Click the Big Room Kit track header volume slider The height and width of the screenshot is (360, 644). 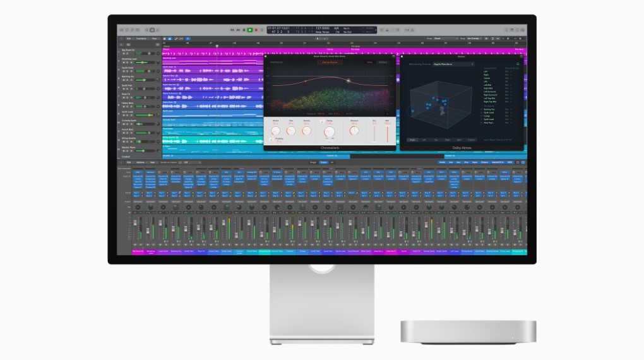tap(145, 54)
